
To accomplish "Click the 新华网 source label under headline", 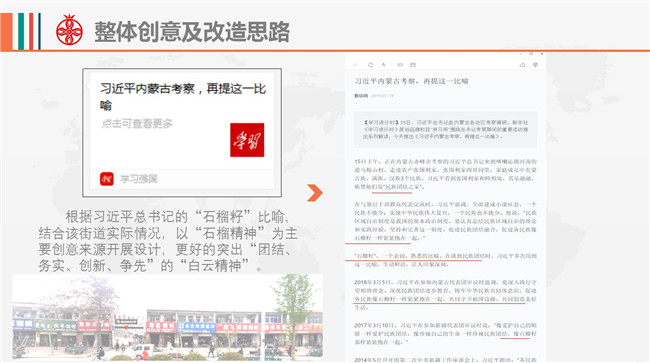I will 361,96.
